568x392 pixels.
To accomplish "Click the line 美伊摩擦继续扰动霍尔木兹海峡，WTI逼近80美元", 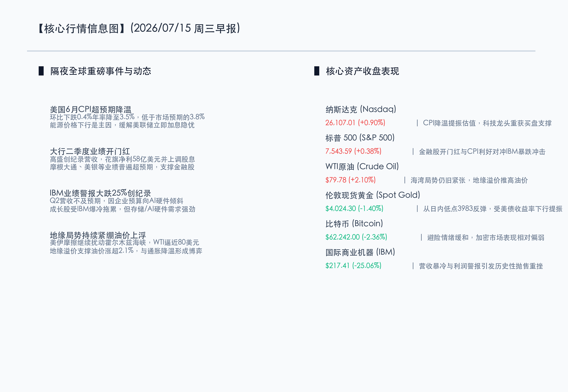I will point(124,242).
